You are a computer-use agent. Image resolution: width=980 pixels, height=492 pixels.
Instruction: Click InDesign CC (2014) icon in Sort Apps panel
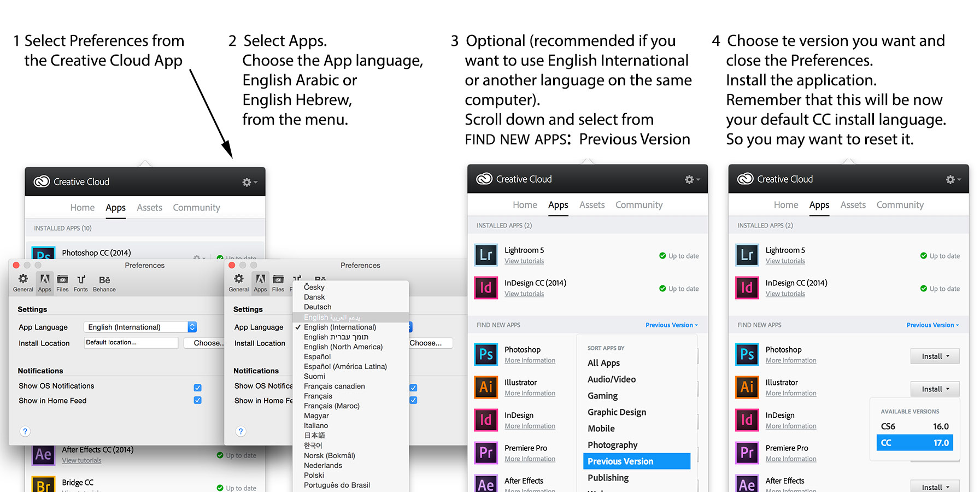(486, 288)
